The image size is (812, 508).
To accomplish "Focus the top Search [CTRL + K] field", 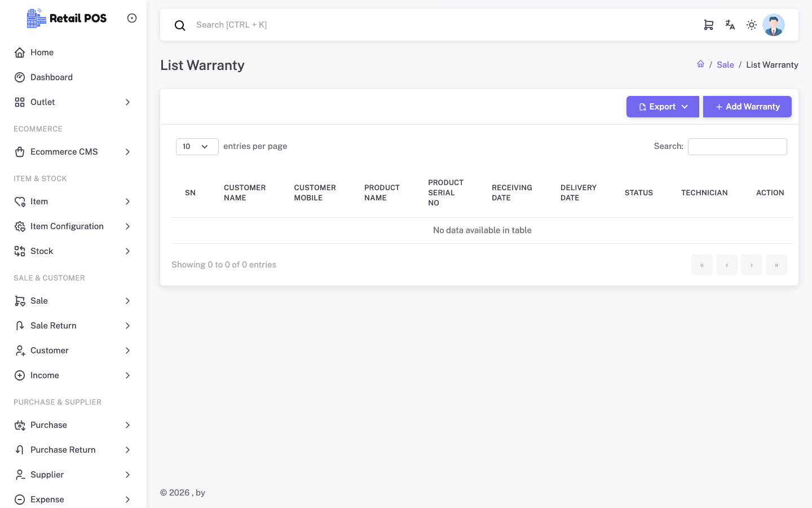I will coord(440,25).
